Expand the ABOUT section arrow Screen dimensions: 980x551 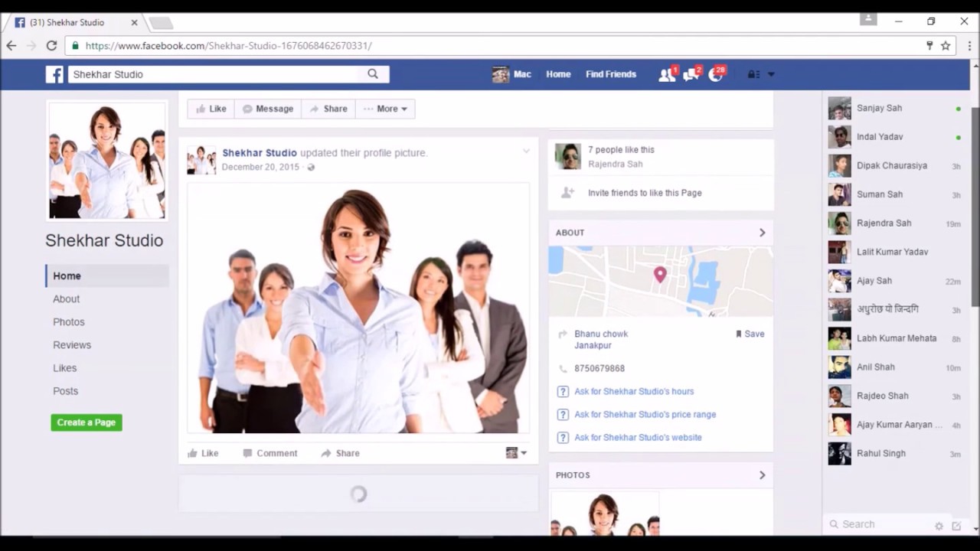pyautogui.click(x=762, y=233)
